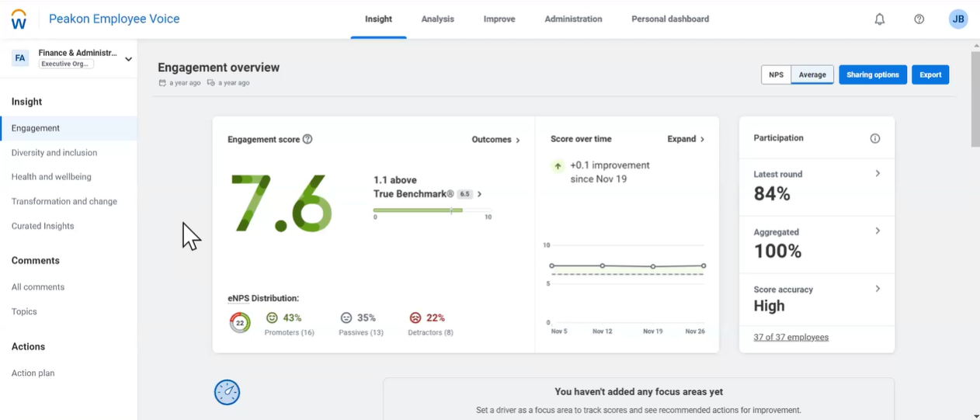
Task: Open the notifications bell
Action: [x=880, y=19]
